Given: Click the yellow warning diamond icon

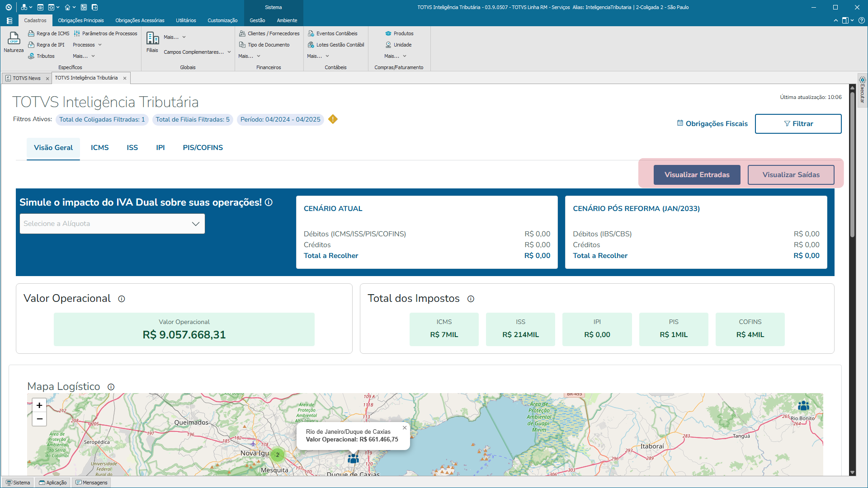Looking at the screenshot, I should pyautogui.click(x=333, y=119).
